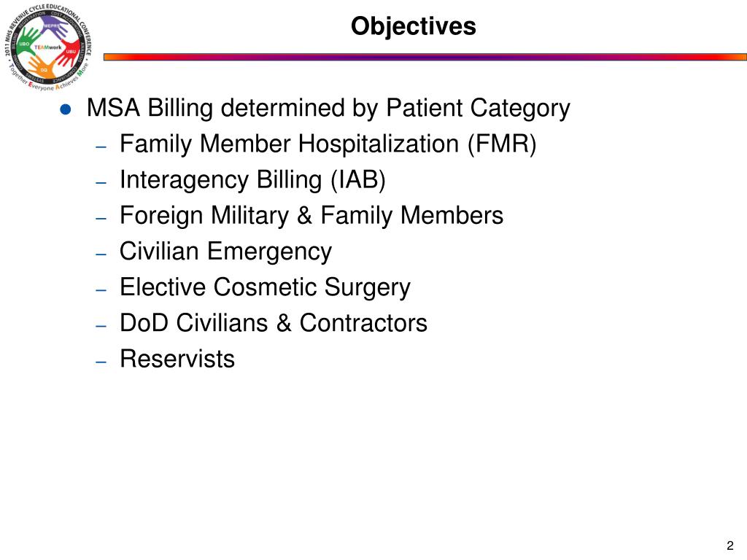The image size is (747, 560).
Task: Select Foreign Military & Family Members line
Action: tap(311, 215)
